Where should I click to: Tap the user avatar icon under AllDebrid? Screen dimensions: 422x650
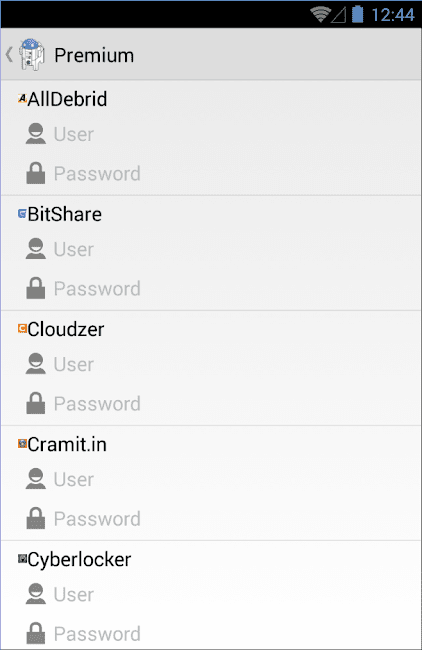(36, 133)
